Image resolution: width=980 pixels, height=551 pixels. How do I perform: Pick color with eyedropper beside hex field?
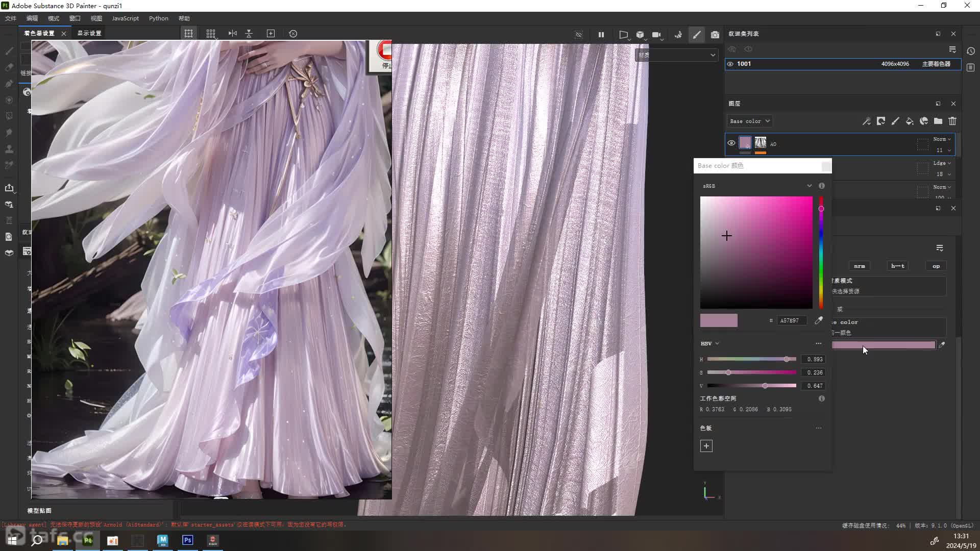coord(819,320)
